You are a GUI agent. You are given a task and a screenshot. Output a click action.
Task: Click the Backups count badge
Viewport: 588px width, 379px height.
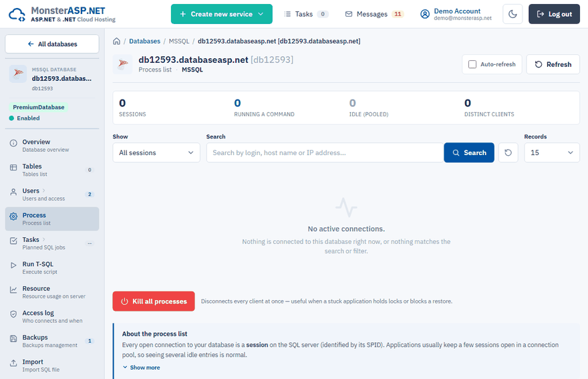click(90, 341)
